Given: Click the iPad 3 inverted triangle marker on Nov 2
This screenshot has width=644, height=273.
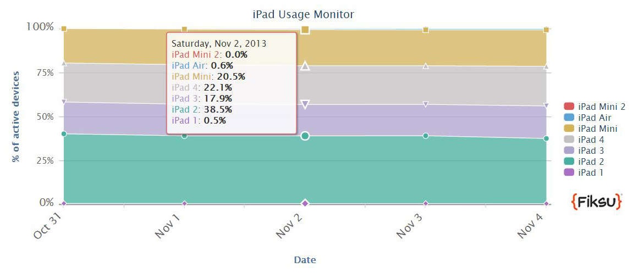Looking at the screenshot, I should click(305, 104).
